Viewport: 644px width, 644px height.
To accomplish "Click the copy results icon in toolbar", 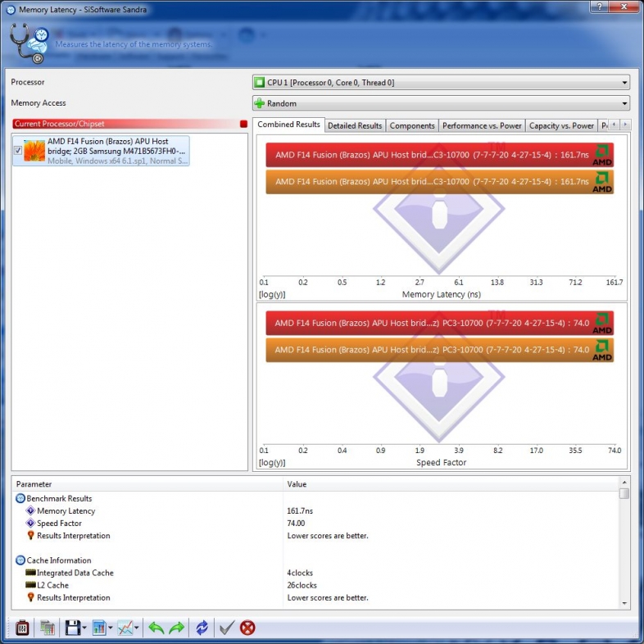I will click(x=48, y=628).
